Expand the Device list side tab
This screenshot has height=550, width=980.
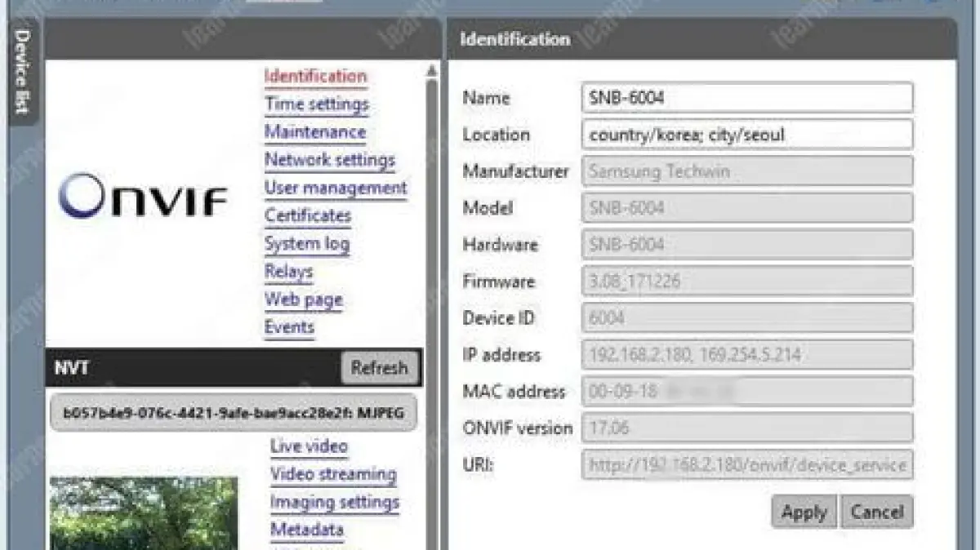pos(23,72)
